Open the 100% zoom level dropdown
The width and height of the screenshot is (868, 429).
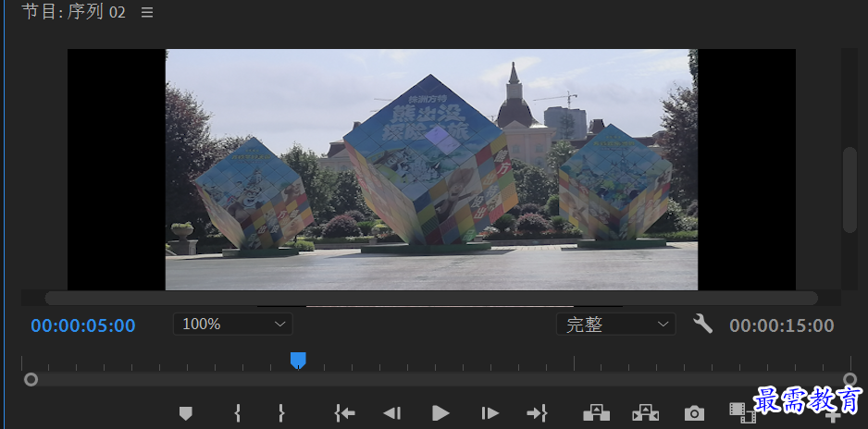tap(233, 324)
